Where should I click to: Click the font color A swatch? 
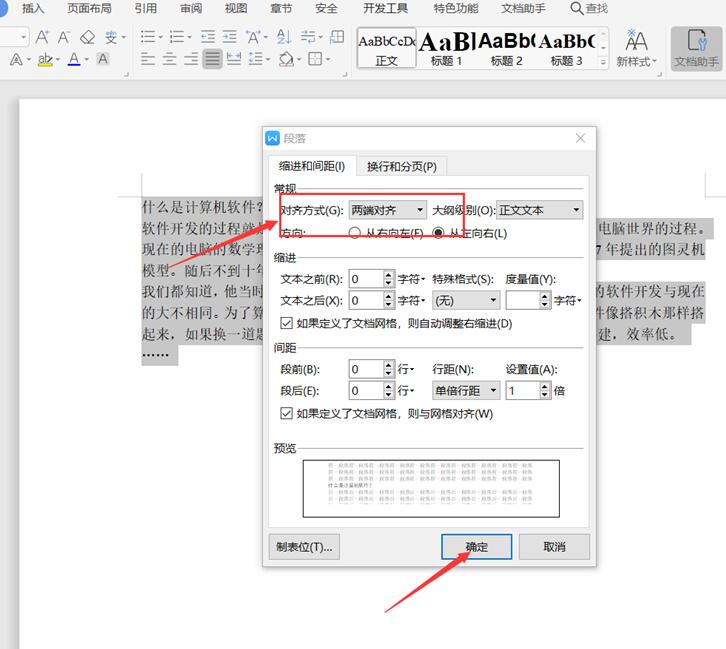pyautogui.click(x=74, y=59)
